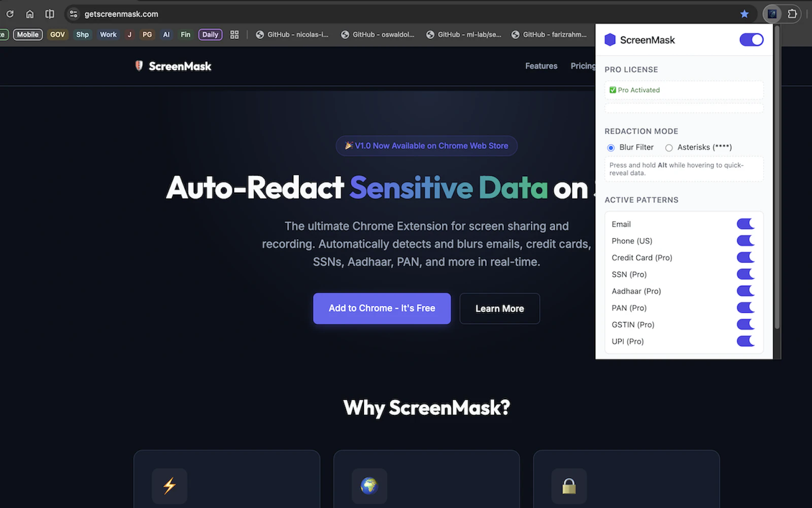
Task: Disable the Email pattern toggle
Action: [746, 224]
